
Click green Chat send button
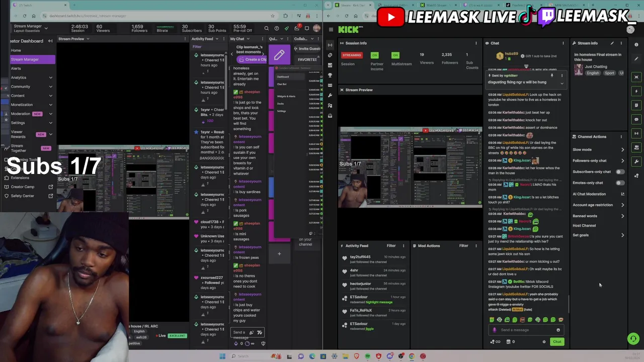(x=557, y=342)
